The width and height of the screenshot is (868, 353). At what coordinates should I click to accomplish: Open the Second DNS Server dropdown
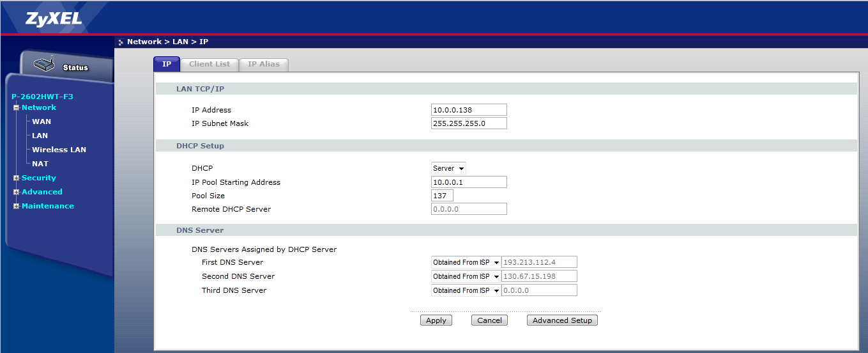(466, 276)
